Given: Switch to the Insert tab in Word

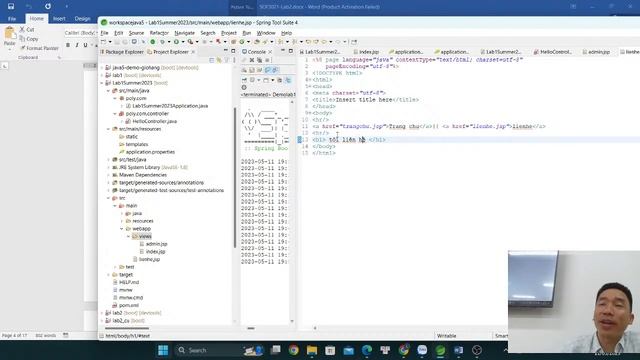Looking at the screenshot, I should point(59,19).
